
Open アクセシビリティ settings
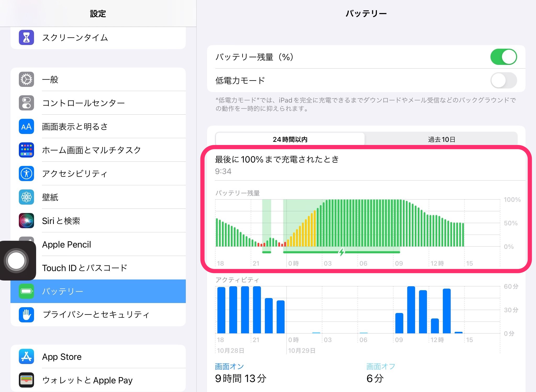tap(98, 173)
